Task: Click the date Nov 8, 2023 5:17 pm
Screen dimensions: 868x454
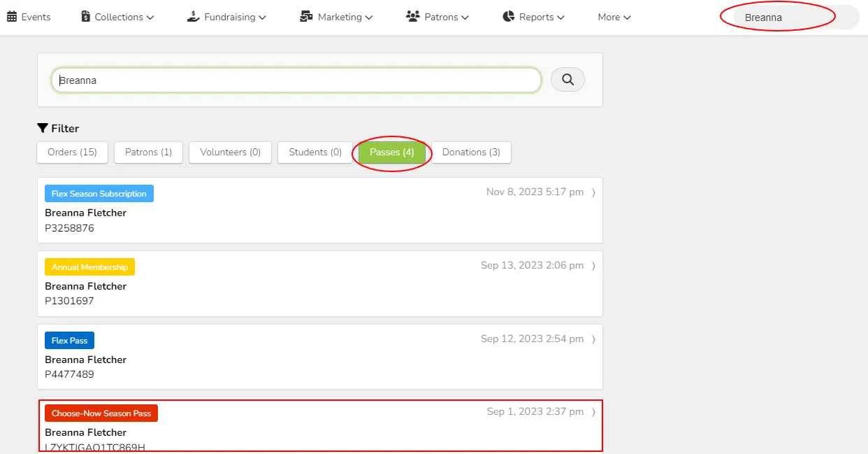Action: click(535, 192)
